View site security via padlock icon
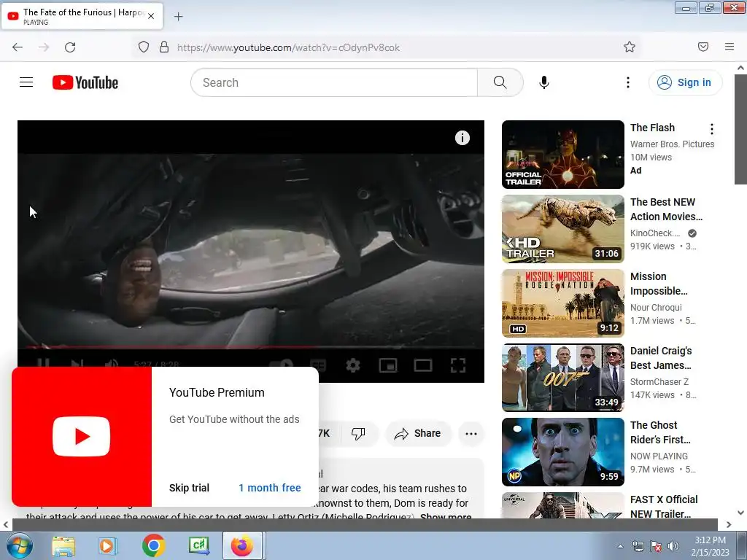The height and width of the screenshot is (560, 747). [164, 47]
